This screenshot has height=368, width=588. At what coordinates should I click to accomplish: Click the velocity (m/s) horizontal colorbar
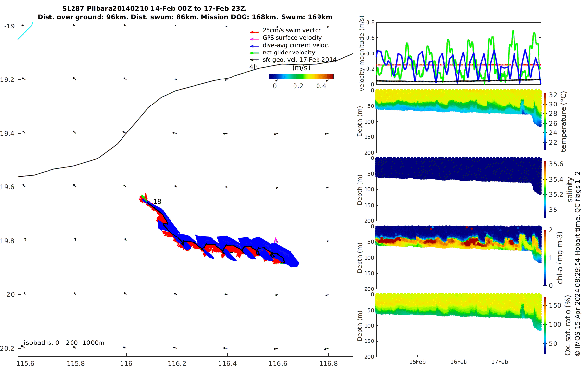301,76
